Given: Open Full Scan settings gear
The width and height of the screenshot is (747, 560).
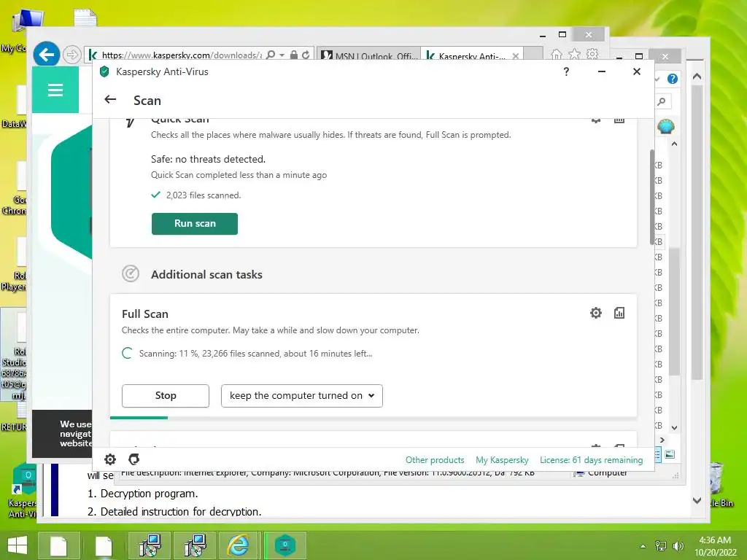Looking at the screenshot, I should pyautogui.click(x=595, y=313).
